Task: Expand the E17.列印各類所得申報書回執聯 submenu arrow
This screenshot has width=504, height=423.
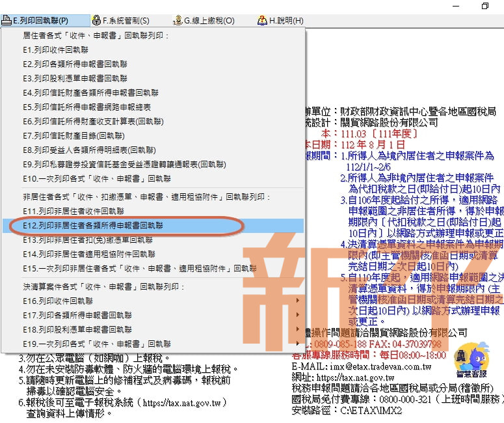Action: pyautogui.click(x=298, y=315)
